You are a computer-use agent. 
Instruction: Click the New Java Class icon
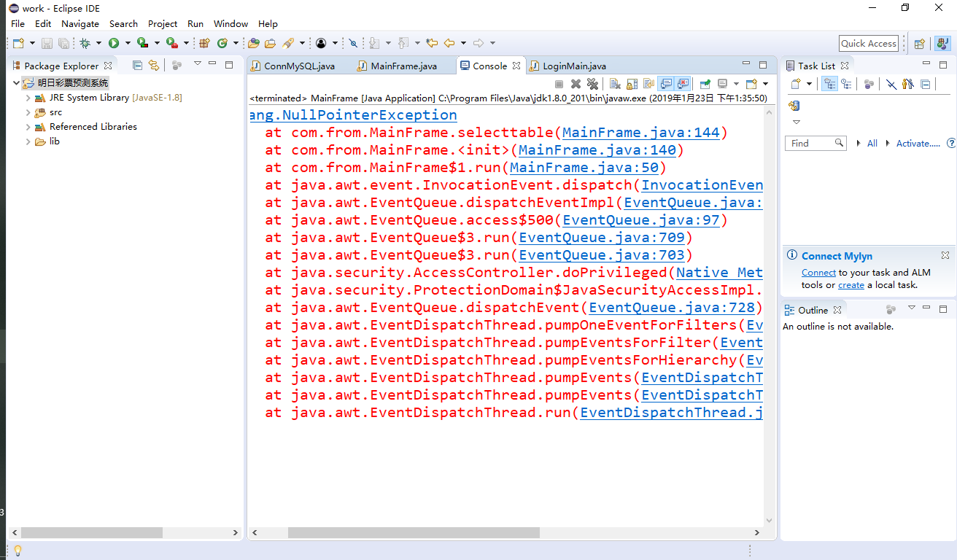click(222, 43)
